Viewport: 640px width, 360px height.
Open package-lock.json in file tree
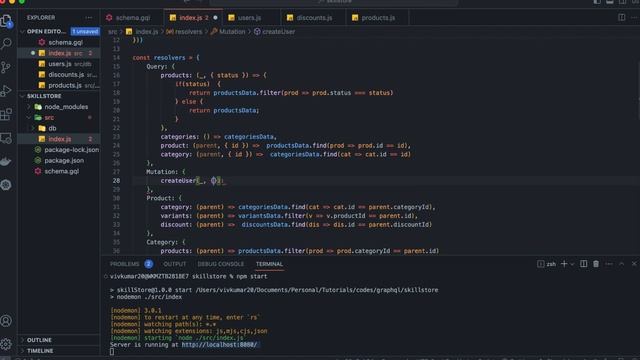pyautogui.click(x=59, y=150)
